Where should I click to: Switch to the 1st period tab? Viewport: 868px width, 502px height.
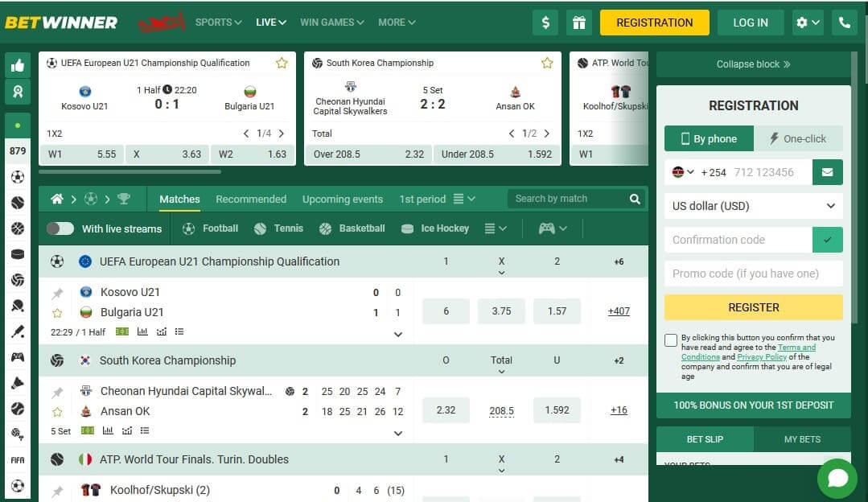[x=422, y=200]
